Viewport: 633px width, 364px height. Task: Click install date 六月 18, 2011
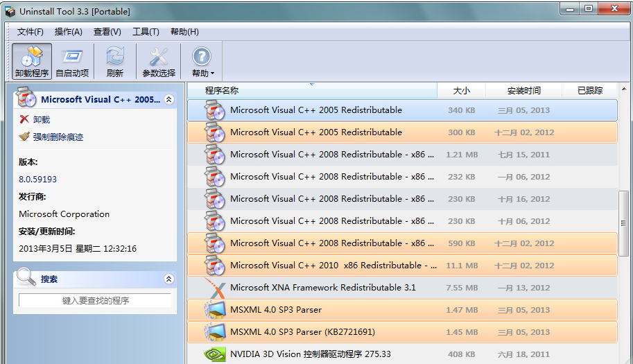pos(523,354)
